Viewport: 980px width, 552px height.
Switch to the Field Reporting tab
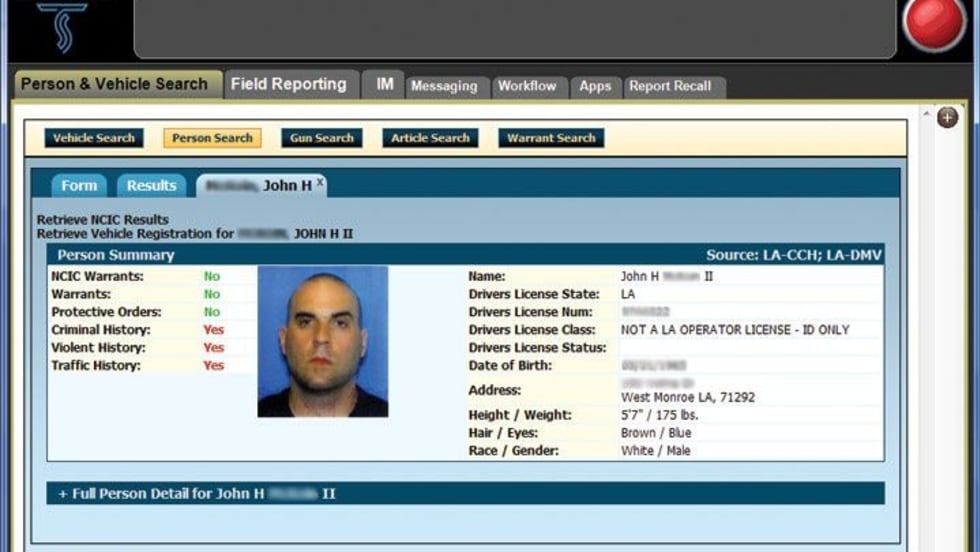[x=289, y=84]
